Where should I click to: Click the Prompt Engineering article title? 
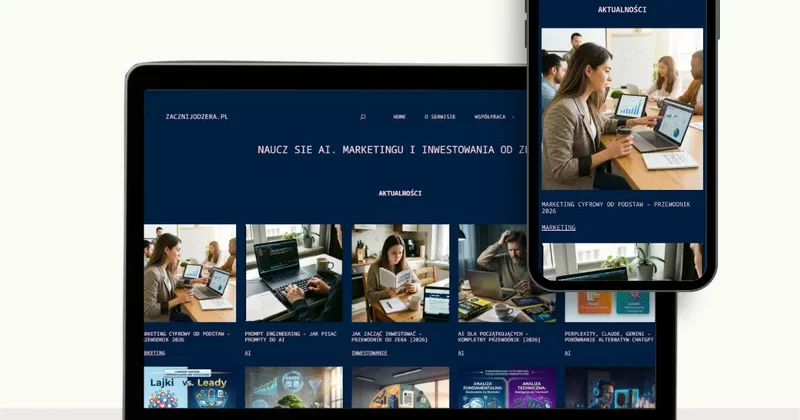click(x=294, y=336)
